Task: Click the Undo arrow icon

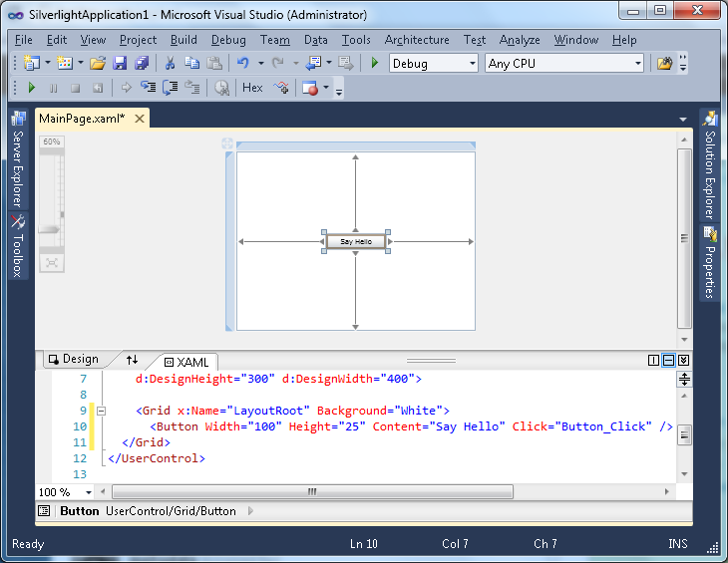Action: point(242,63)
